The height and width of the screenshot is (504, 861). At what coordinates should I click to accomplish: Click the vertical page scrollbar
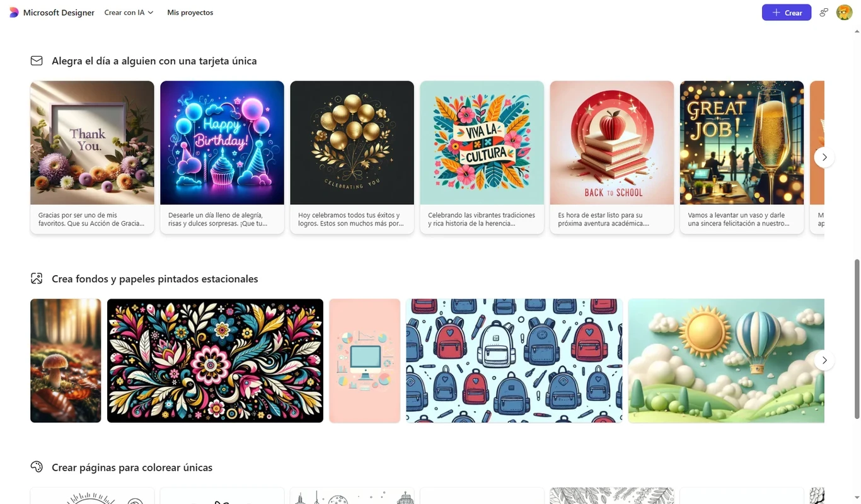[x=857, y=338]
